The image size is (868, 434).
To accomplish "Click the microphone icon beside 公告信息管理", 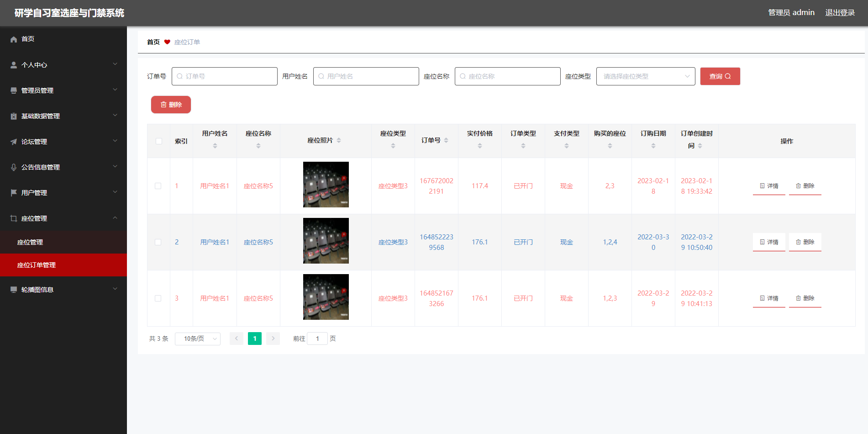I will (x=14, y=167).
